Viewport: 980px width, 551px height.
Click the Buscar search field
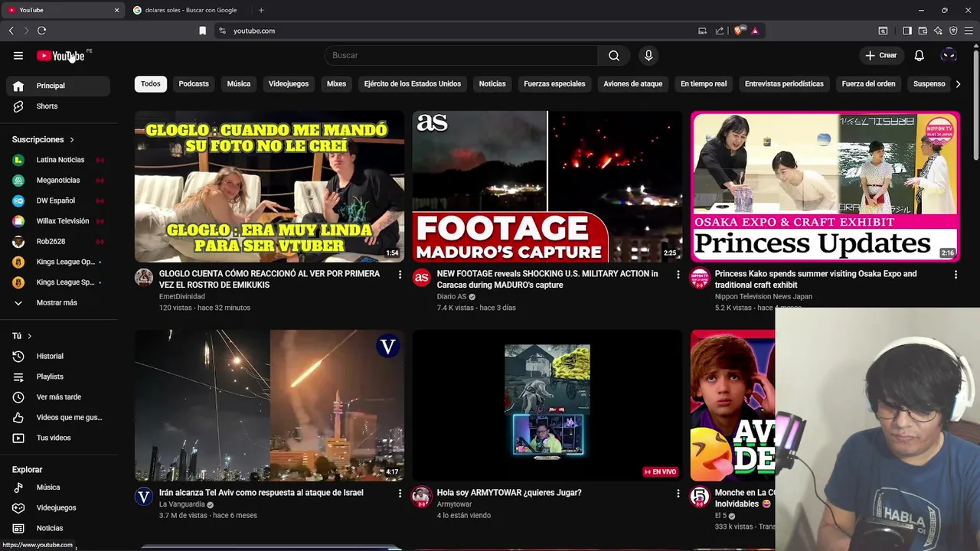(461, 55)
